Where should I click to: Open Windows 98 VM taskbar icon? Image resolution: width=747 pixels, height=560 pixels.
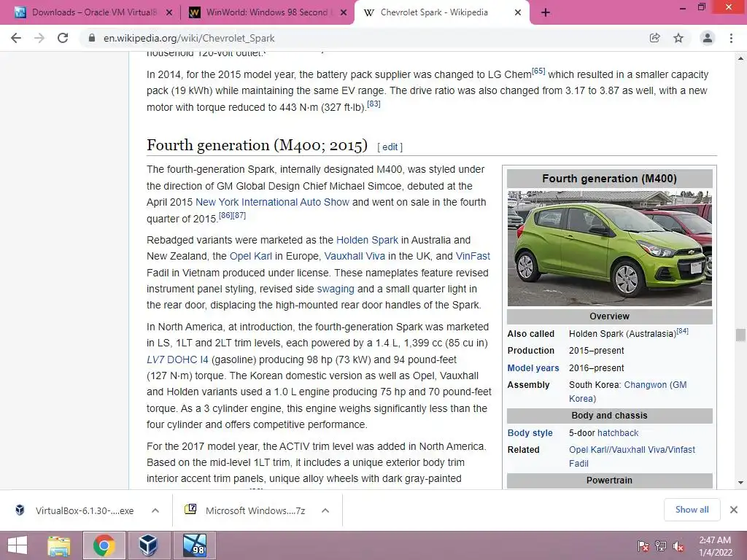195,545
